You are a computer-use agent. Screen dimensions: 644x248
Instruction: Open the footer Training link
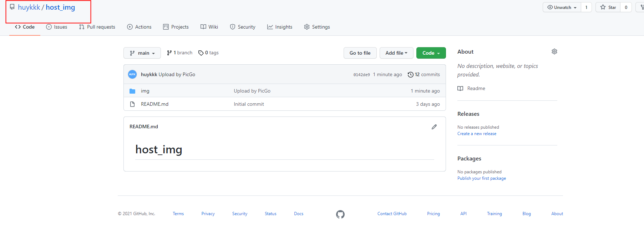point(495,214)
